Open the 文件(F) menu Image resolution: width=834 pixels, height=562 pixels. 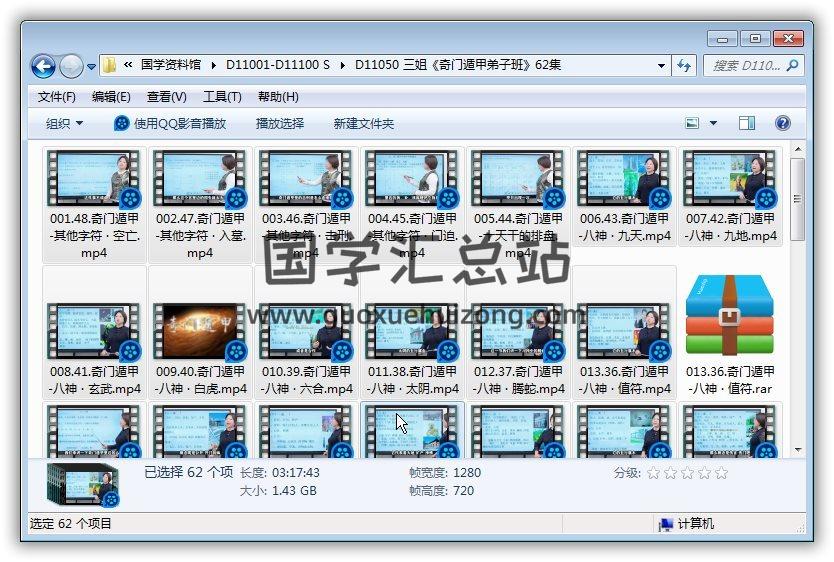[57, 97]
